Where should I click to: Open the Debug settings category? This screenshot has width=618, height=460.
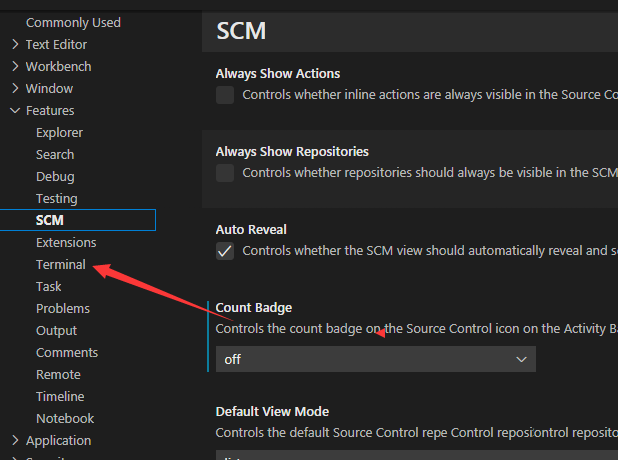(55, 176)
